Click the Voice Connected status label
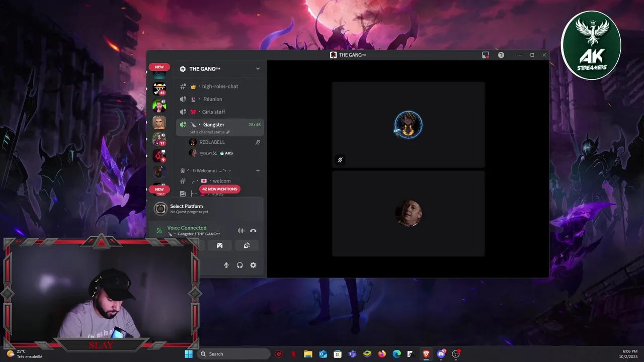 click(x=187, y=228)
